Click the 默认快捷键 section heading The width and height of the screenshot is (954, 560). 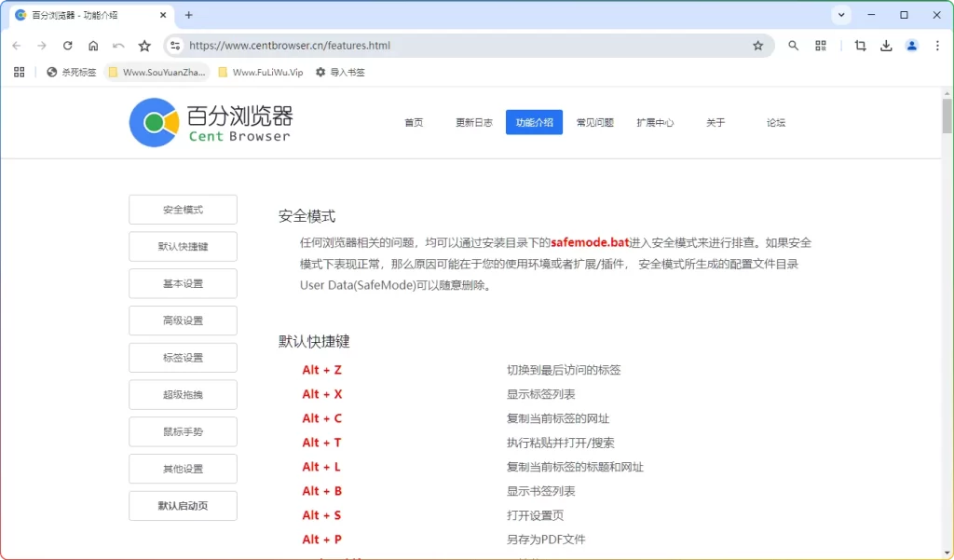tap(314, 341)
